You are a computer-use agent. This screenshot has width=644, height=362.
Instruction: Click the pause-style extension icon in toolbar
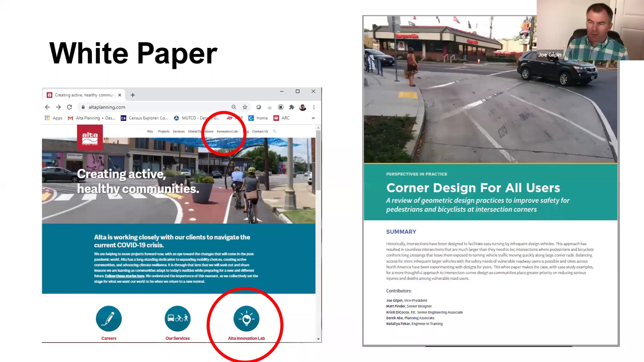[281, 107]
